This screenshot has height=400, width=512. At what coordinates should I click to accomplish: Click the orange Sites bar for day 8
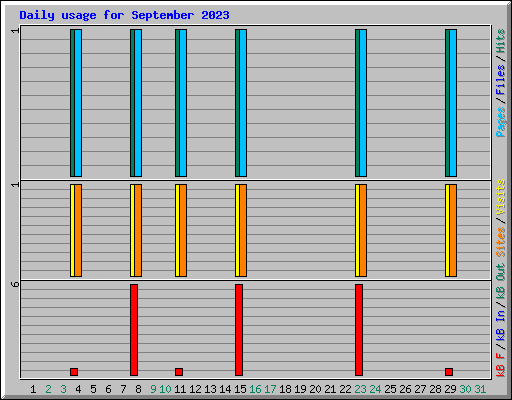(138, 230)
